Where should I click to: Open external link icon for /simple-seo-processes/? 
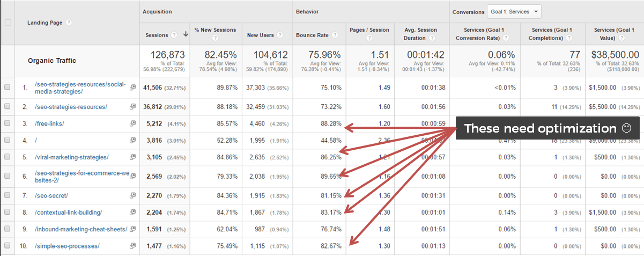[132, 246]
